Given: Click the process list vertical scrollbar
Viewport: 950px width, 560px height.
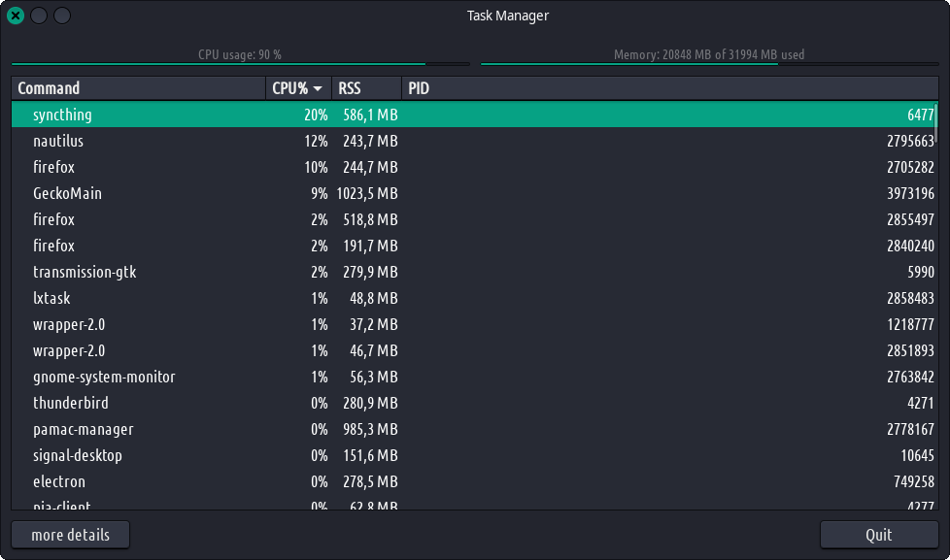Looking at the screenshot, I should tap(936, 291).
